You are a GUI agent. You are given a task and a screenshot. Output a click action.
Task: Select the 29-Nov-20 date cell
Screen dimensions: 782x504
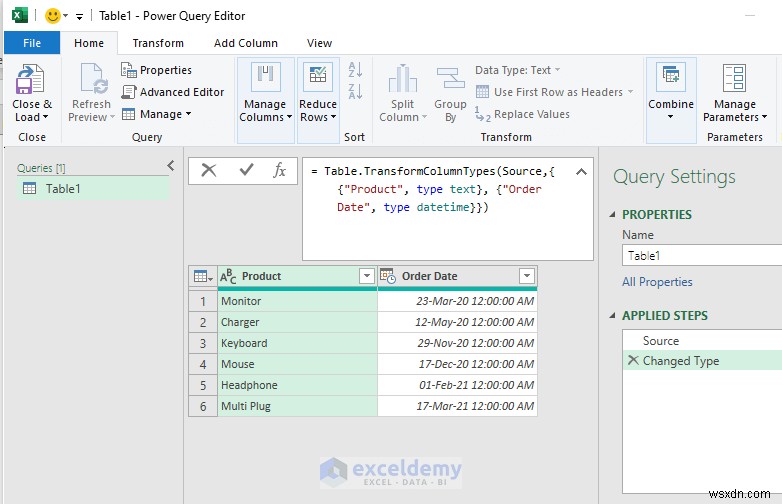pos(457,343)
